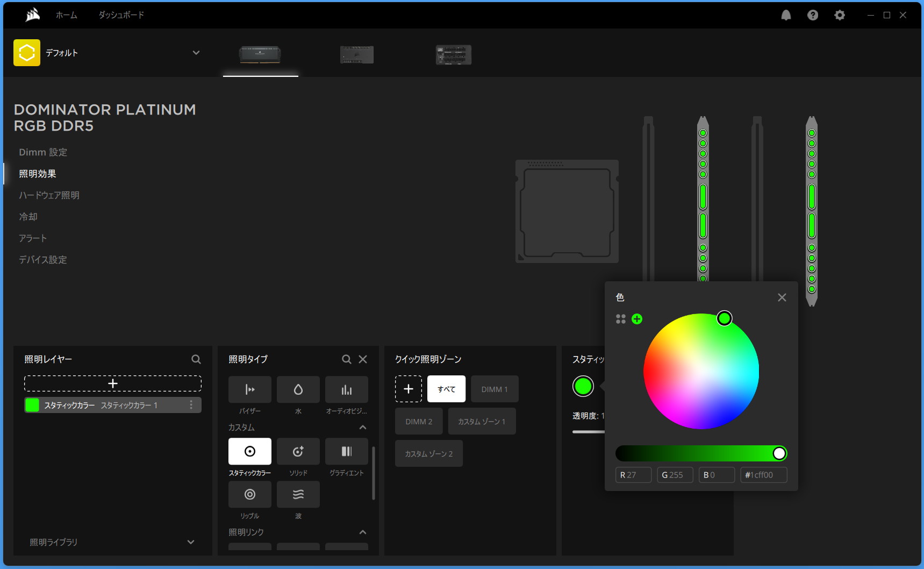Select the DIMM 1 lighting zone

click(x=494, y=389)
